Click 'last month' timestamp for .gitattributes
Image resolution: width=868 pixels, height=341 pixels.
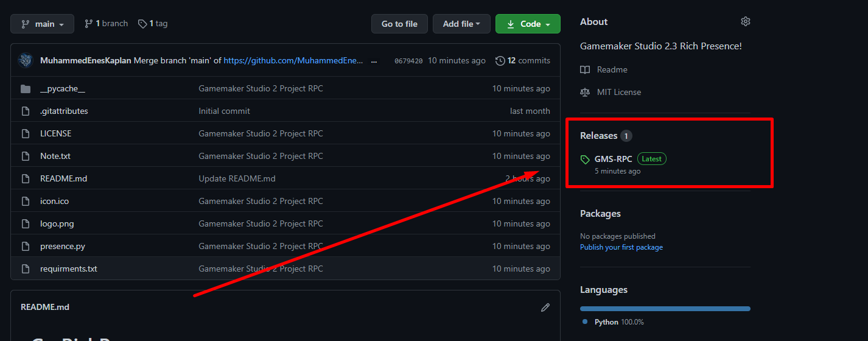[530, 111]
